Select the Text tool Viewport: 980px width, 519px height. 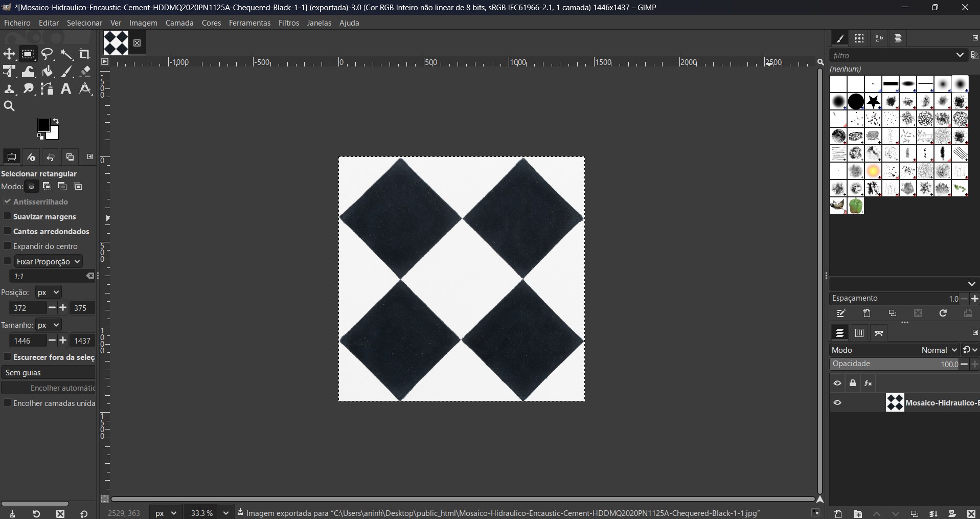(66, 89)
